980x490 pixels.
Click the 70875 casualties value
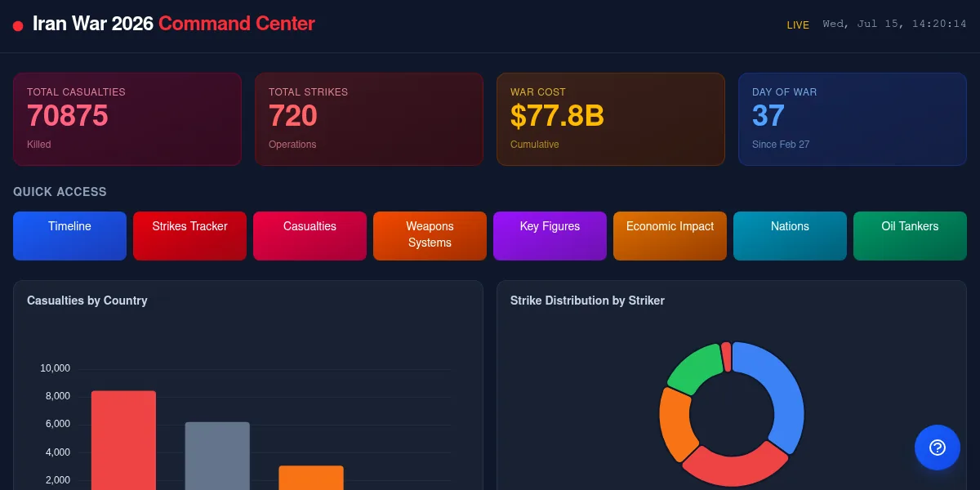coord(67,116)
